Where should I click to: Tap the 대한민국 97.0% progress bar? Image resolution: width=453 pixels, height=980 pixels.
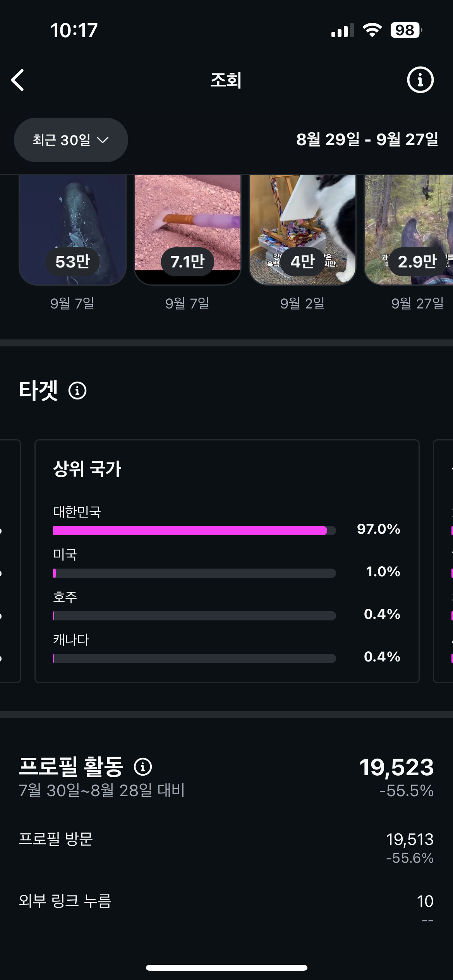pos(194,531)
